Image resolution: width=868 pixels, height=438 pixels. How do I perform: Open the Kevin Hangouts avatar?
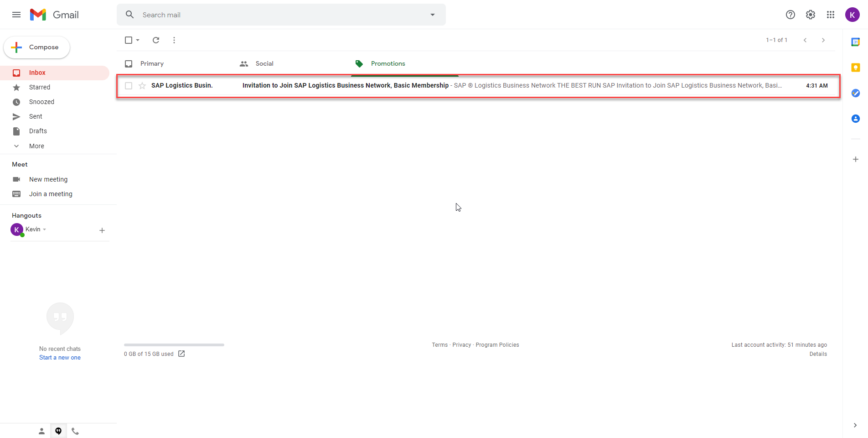click(17, 229)
